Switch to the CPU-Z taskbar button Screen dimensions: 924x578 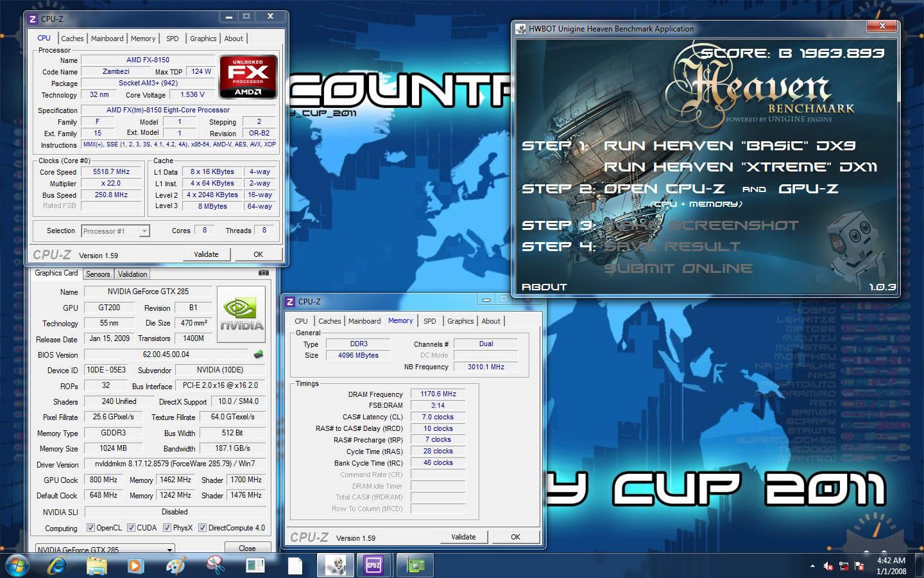(x=374, y=565)
